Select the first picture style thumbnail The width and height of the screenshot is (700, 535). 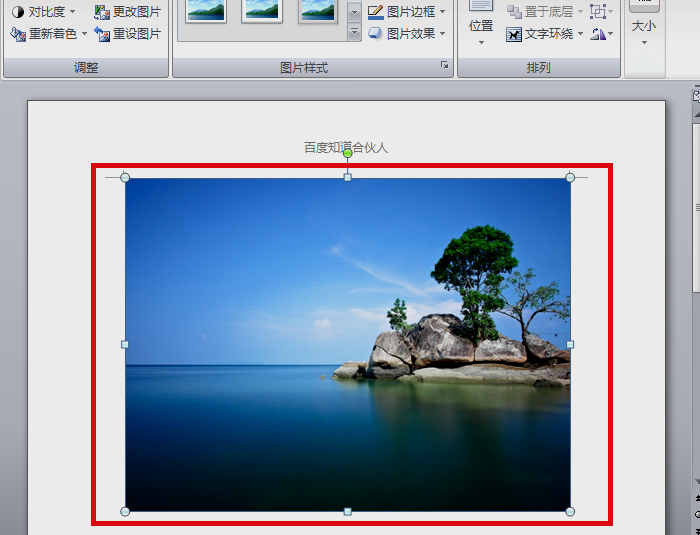coord(206,10)
